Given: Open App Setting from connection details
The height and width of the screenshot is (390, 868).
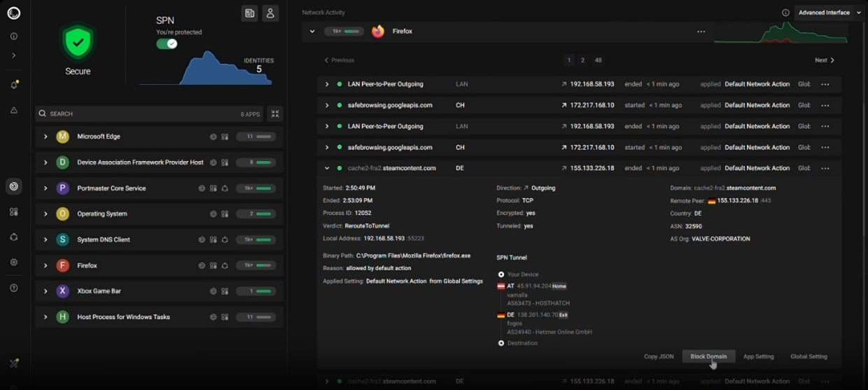Looking at the screenshot, I should click(x=759, y=356).
